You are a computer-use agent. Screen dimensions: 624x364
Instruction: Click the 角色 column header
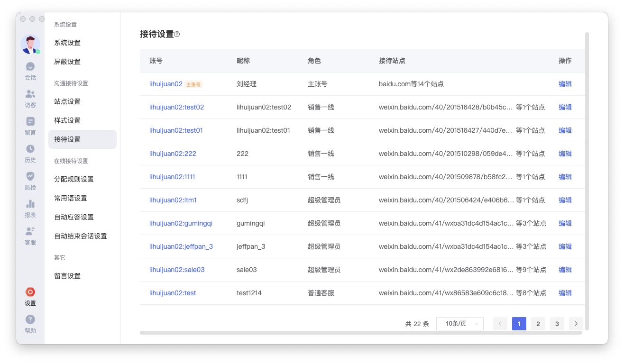click(314, 61)
